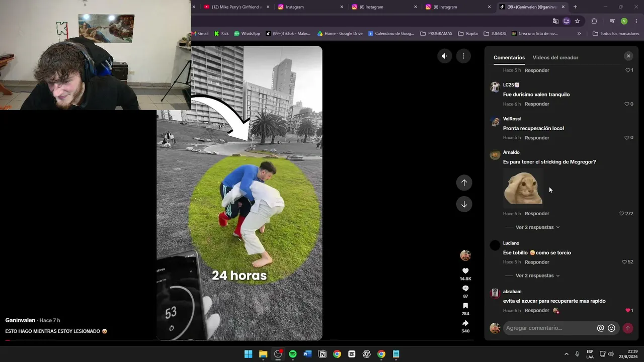Viewport: 644px width, 362px height.
Task: Open the media controls icon in toolbar
Action: point(612,21)
